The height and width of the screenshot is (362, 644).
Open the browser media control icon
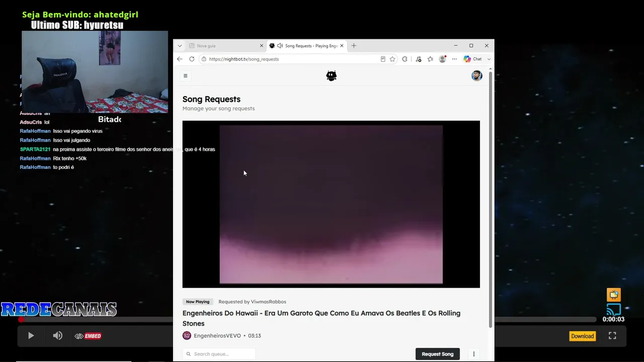coord(418,59)
